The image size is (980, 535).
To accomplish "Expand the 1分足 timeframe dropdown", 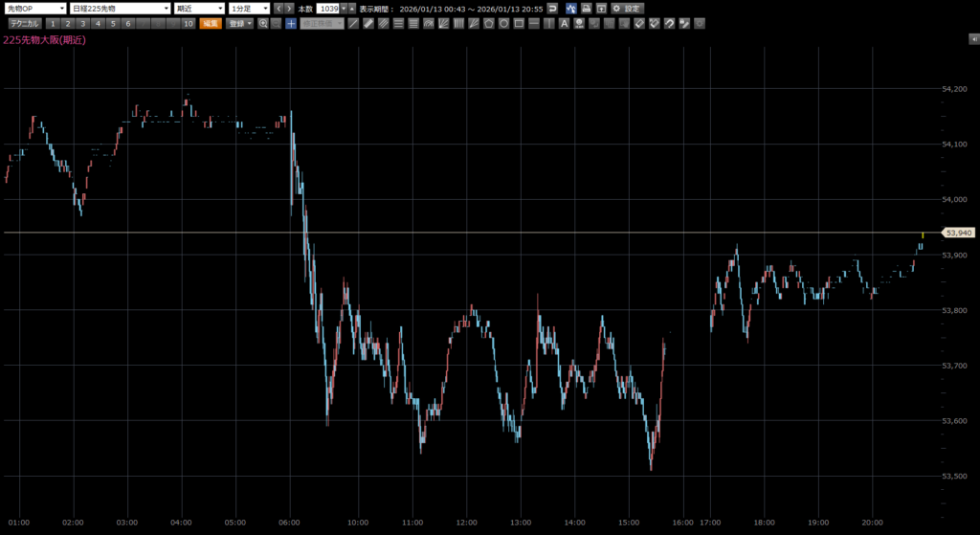I will coord(249,8).
